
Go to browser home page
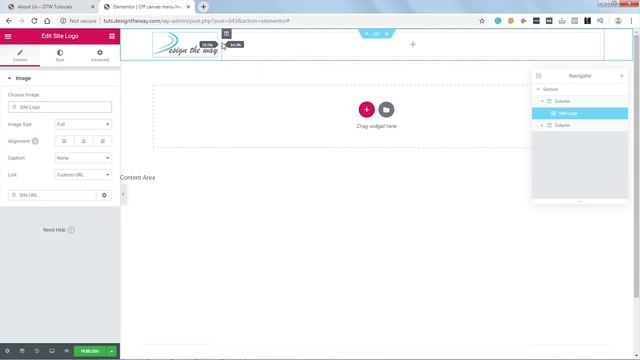[x=47, y=21]
